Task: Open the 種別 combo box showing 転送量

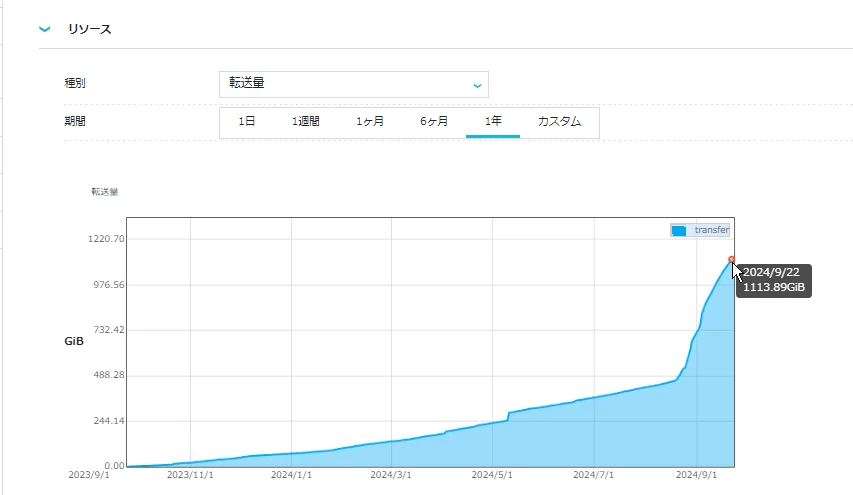Action: 353,84
